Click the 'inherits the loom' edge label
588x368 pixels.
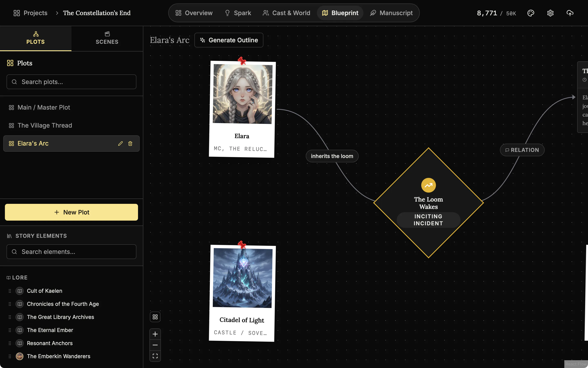(x=332, y=156)
